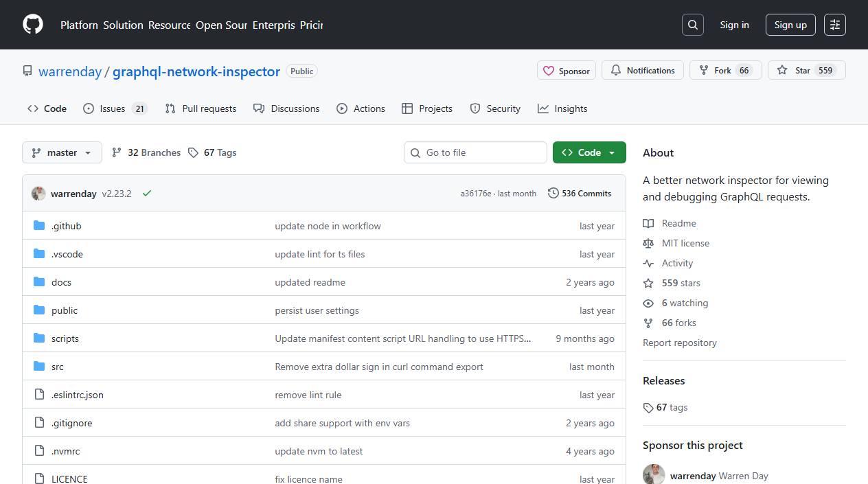Screen dimensions: 868x484
Task: Open the src folder icon
Action: [x=39, y=366]
